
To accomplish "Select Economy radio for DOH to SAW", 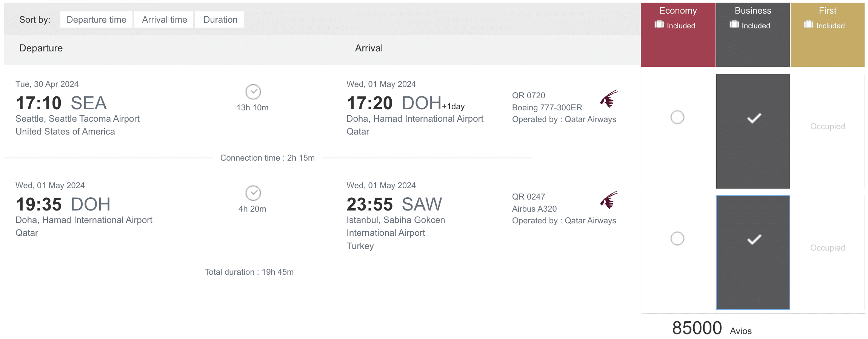I will (x=677, y=238).
